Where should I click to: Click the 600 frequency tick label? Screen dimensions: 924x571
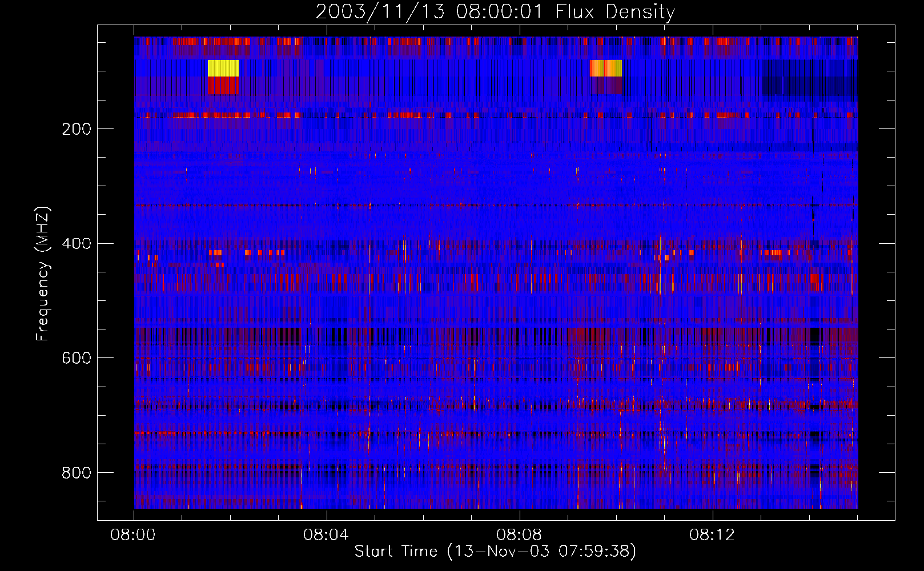pos(77,358)
